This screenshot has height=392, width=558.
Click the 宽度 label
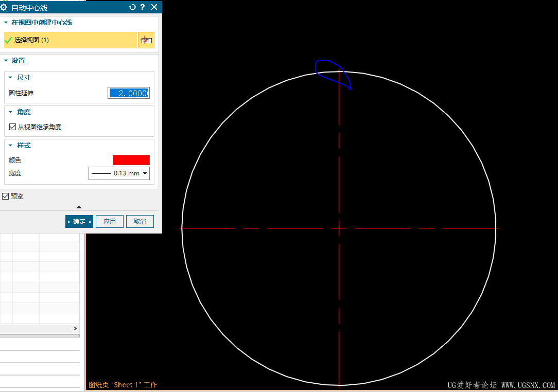[x=15, y=173]
